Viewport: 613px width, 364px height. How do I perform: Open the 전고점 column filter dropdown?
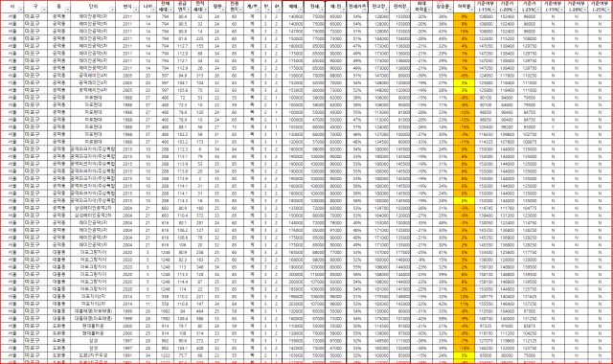(386, 10)
